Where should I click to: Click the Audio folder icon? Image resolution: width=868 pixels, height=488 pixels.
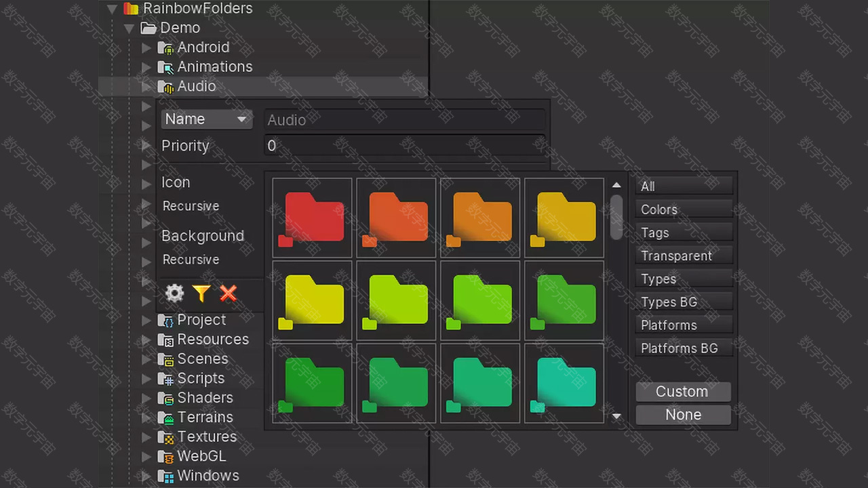pos(165,87)
